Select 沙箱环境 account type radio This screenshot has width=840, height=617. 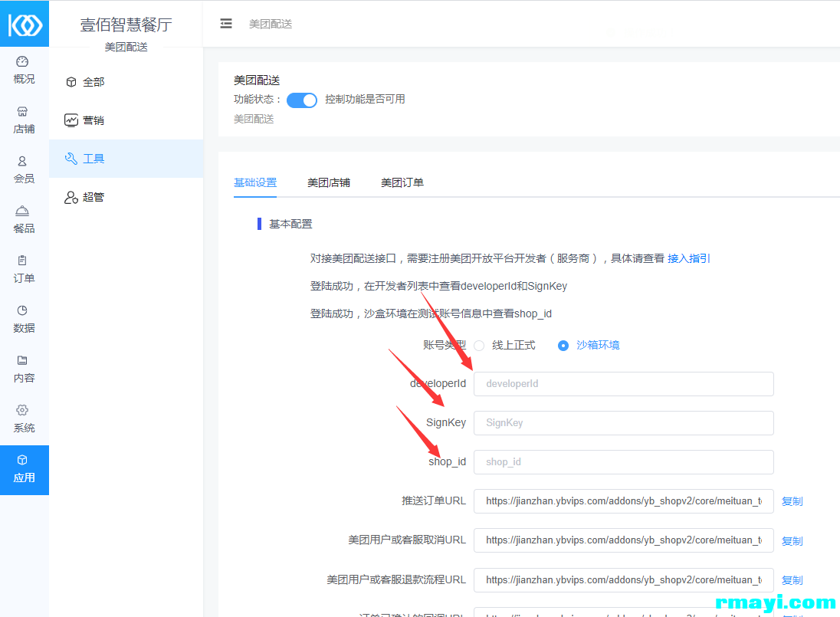pyautogui.click(x=563, y=346)
